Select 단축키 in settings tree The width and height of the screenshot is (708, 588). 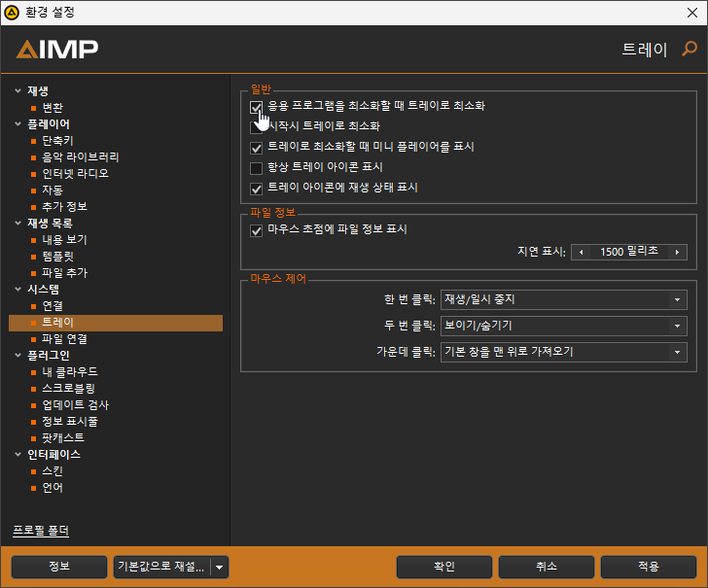pos(57,141)
